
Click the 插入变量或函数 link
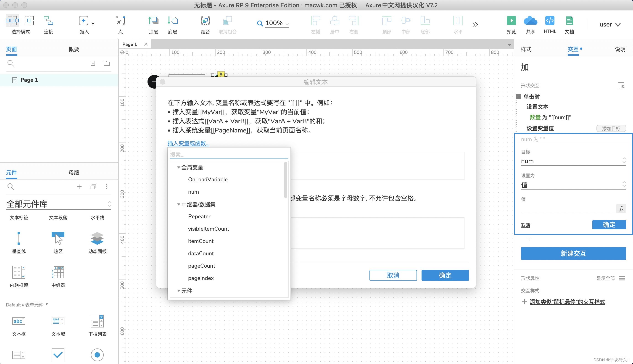pyautogui.click(x=188, y=143)
